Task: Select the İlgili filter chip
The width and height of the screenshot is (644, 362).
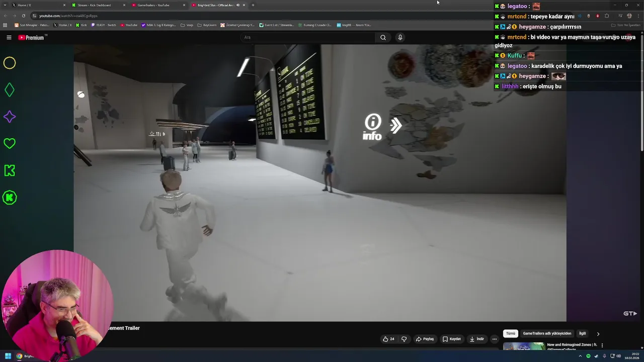Action: (x=582, y=333)
